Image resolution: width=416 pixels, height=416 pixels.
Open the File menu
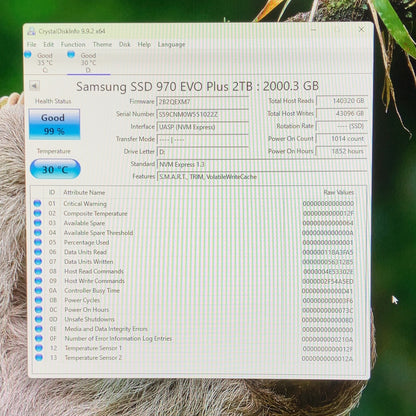31,44
